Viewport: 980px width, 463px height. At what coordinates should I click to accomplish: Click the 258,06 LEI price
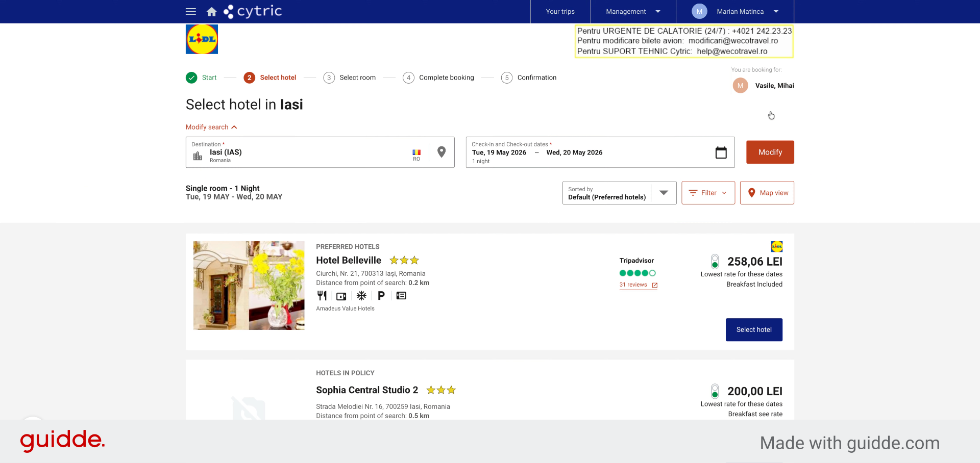pyautogui.click(x=755, y=262)
